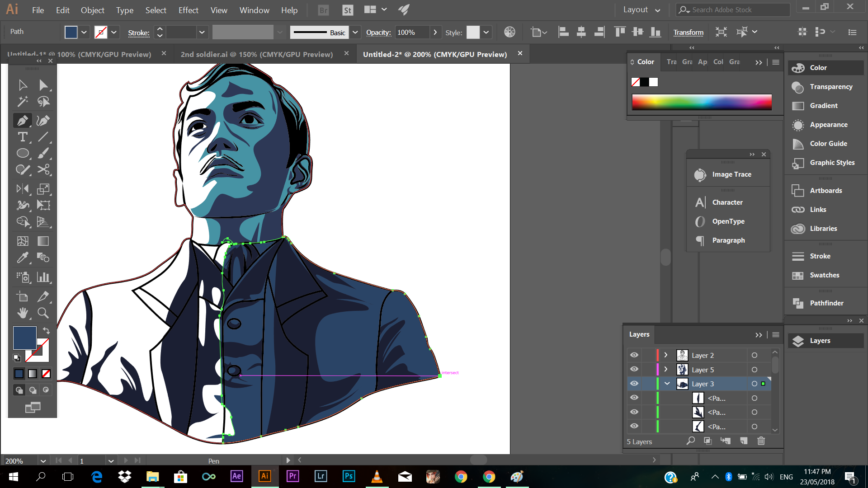868x488 pixels.
Task: Pick color from Color panel spectrum bar
Action: [702, 102]
